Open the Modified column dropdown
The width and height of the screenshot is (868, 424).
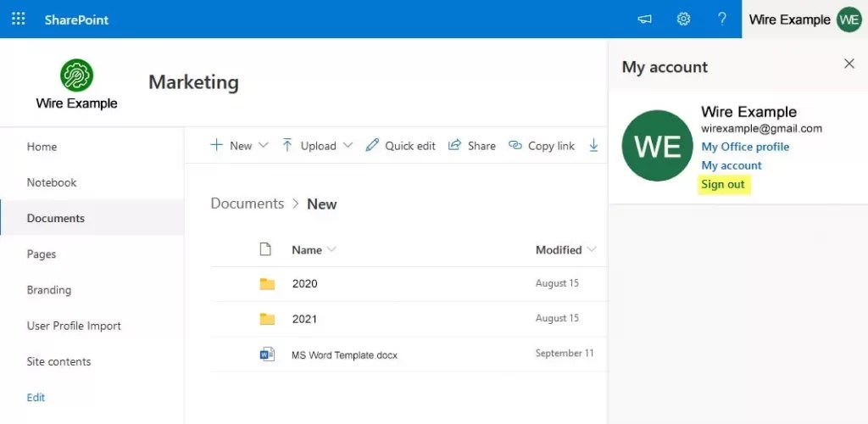[591, 249]
